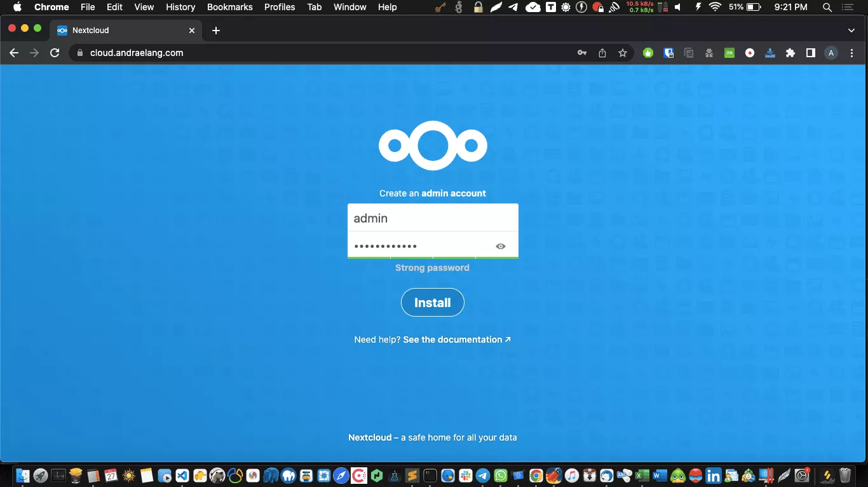Open Spotlight search magnifier

[x=827, y=7]
